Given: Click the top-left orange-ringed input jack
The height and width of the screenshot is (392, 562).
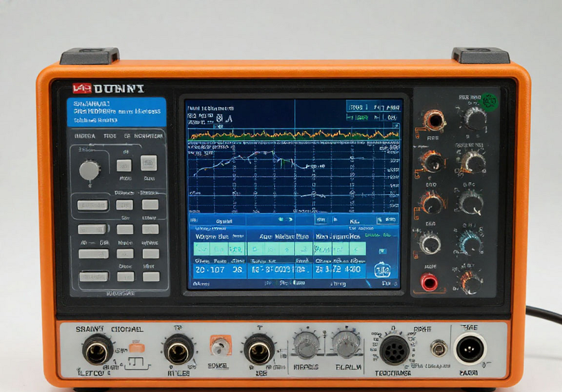Looking at the screenshot, I should pos(433,119).
